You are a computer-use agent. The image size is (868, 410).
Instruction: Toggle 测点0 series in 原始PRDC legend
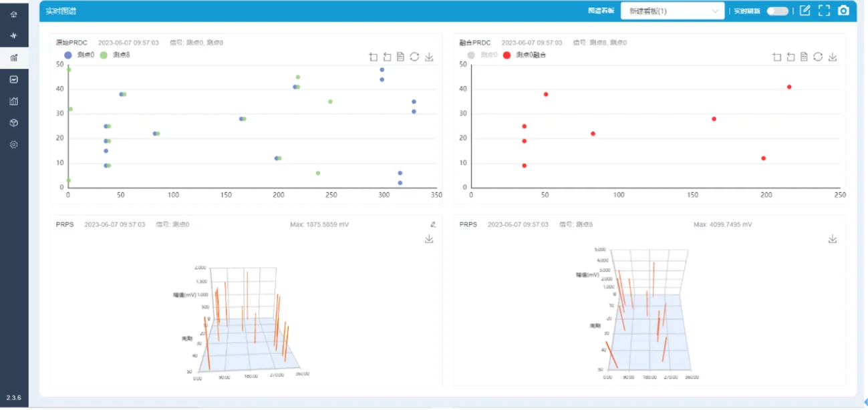[80, 55]
